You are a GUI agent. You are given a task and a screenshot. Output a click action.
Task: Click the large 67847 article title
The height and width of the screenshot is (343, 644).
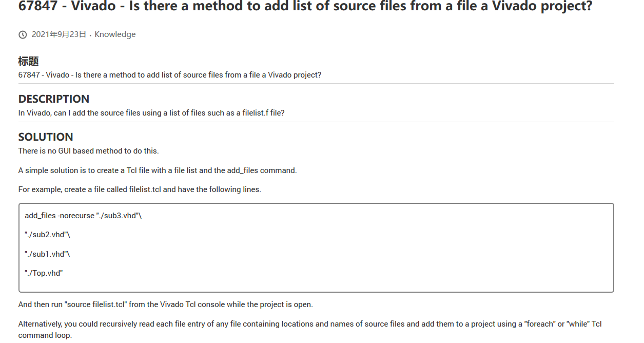(305, 7)
